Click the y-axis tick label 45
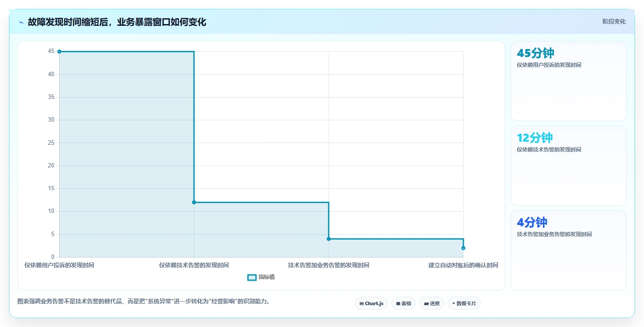The width and height of the screenshot is (644, 327). 51,51
